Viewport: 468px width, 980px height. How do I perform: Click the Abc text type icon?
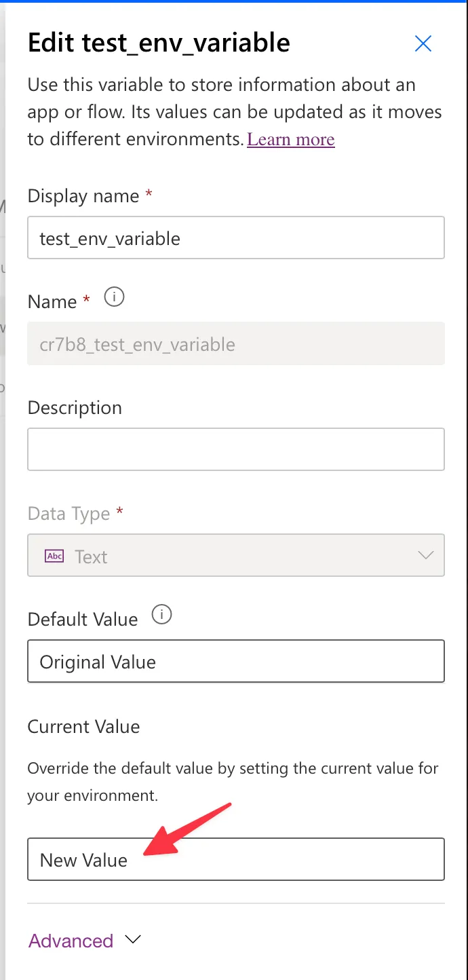54,557
